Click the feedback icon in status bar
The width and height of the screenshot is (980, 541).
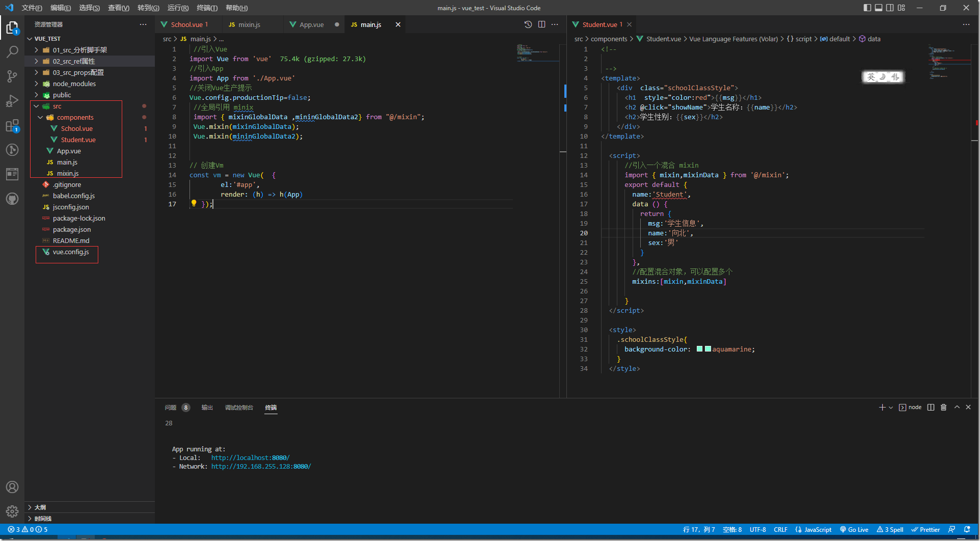[x=951, y=530]
